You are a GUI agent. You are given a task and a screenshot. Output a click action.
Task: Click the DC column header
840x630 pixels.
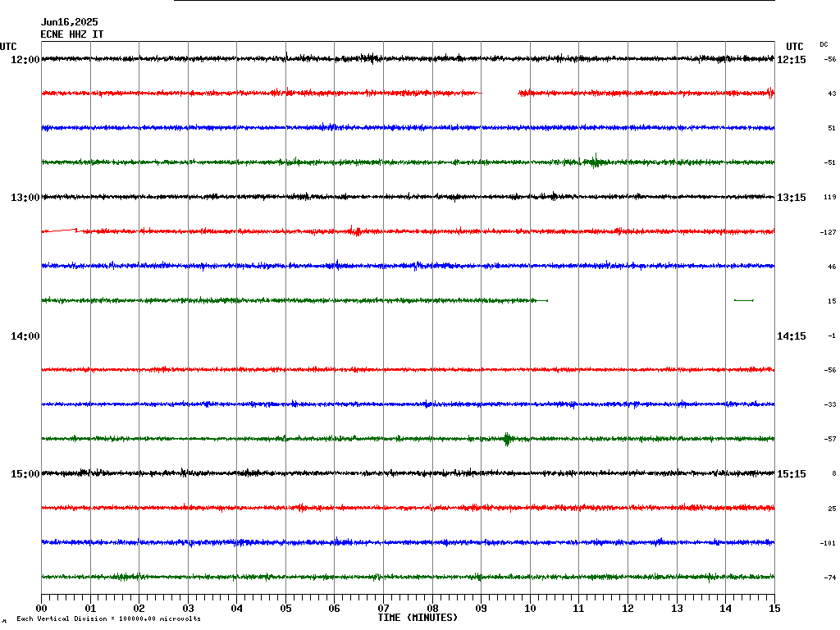824,44
